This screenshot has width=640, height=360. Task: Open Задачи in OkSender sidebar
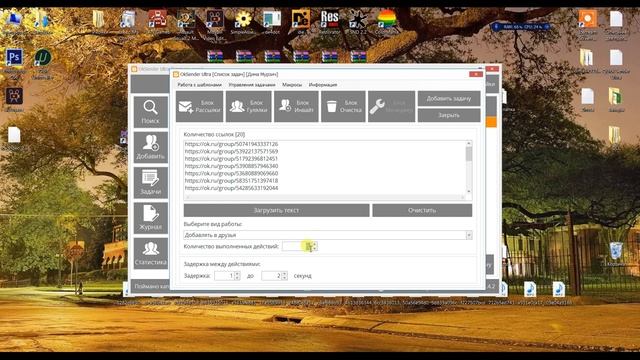[x=151, y=183]
